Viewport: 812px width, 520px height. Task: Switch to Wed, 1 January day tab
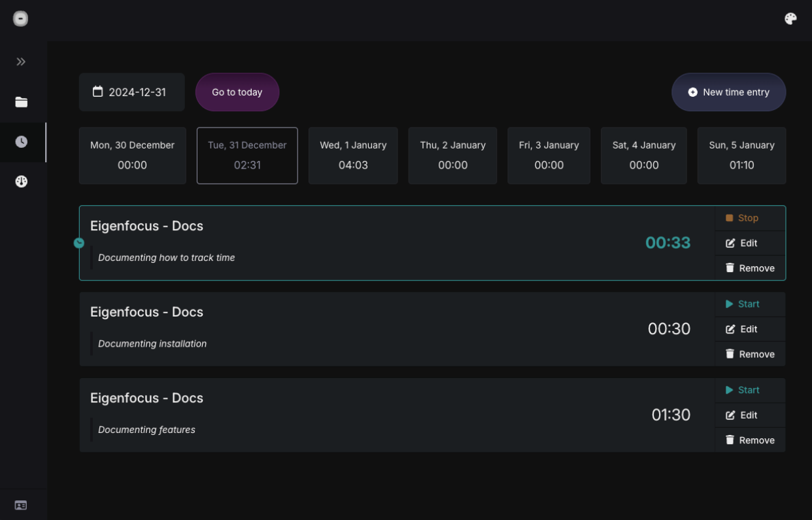(353, 156)
